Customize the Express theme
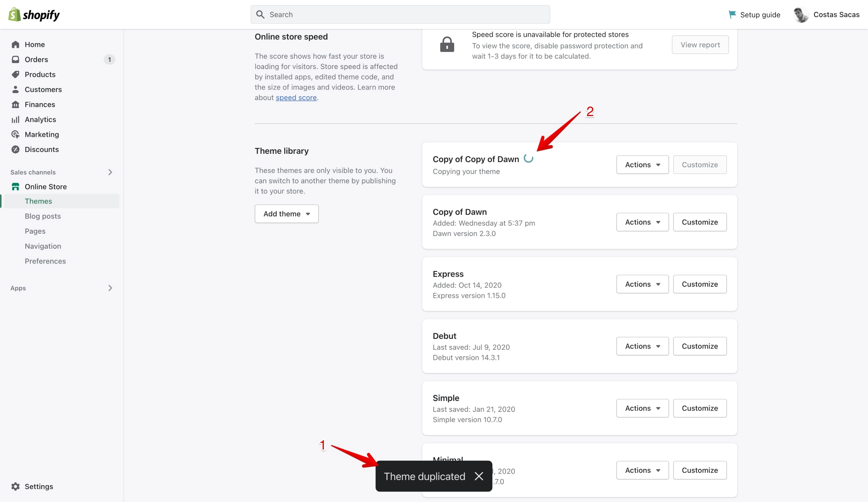This screenshot has height=502, width=868. tap(700, 284)
